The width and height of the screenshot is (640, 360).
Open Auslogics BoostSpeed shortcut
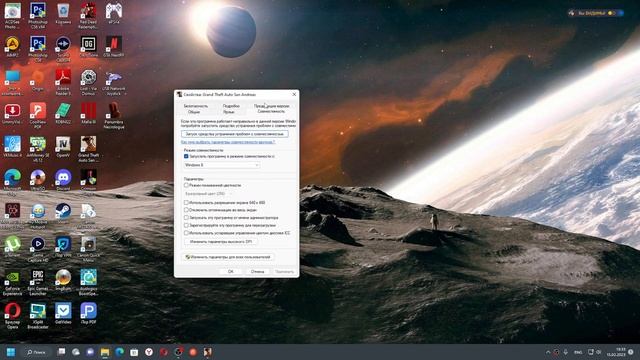89,283
